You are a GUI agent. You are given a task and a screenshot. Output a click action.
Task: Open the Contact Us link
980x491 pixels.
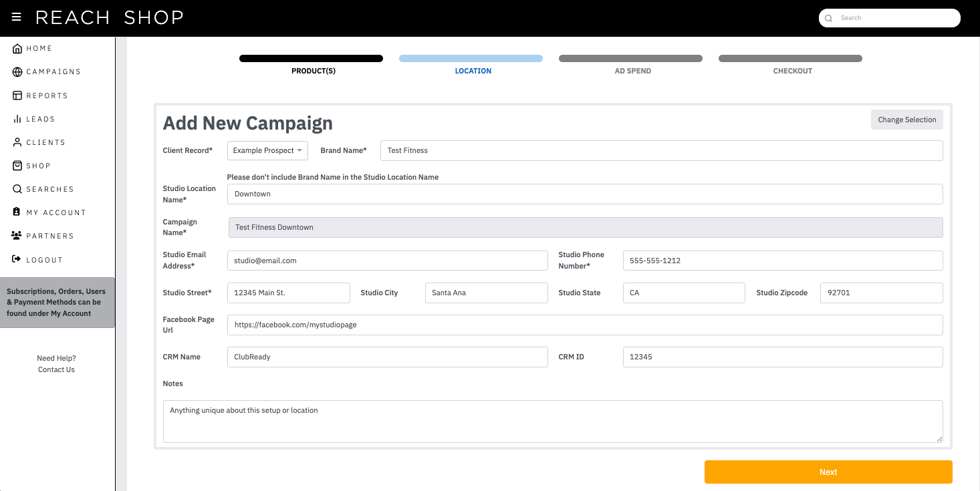tap(56, 369)
